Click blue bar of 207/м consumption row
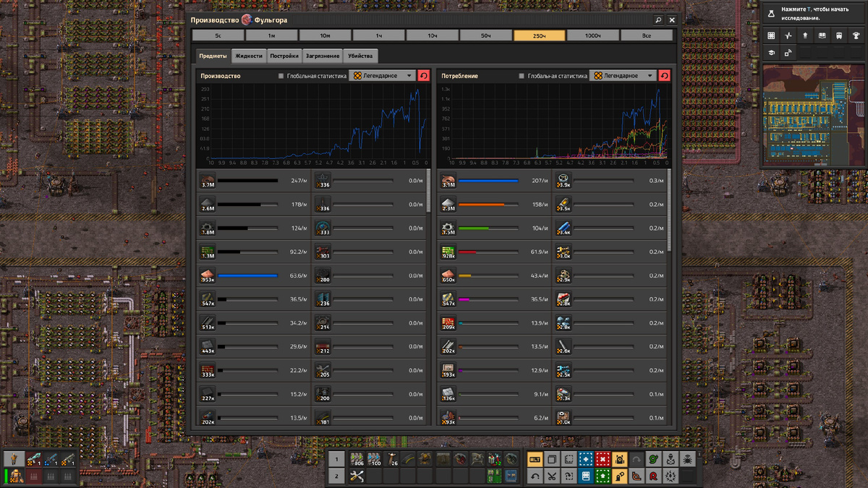 (488, 181)
